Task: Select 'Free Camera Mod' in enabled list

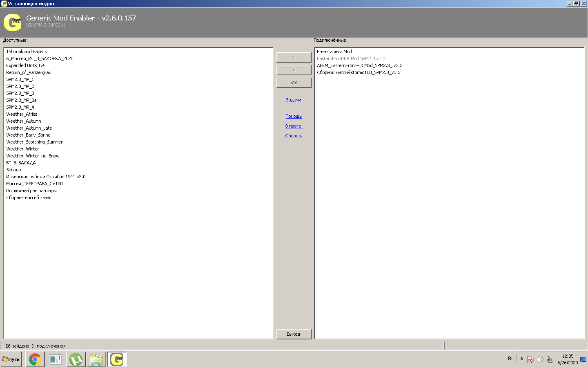Action: (334, 52)
